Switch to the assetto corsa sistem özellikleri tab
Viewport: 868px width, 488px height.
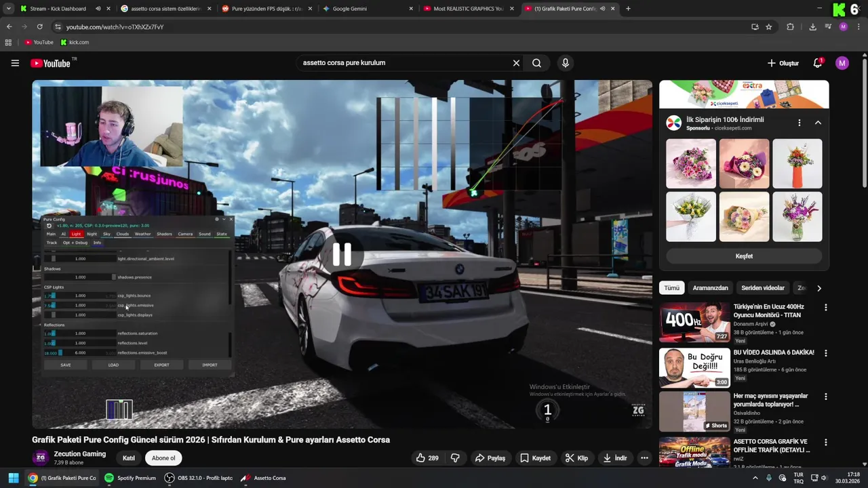pyautogui.click(x=166, y=9)
